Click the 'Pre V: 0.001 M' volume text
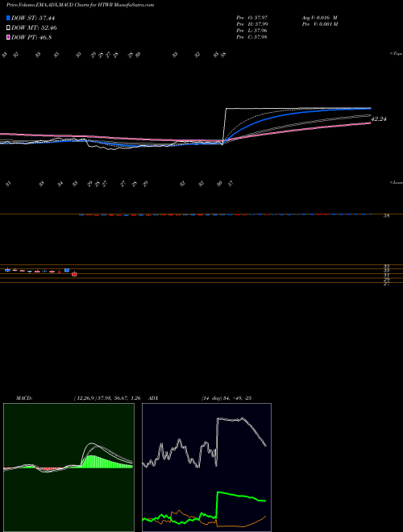This screenshot has width=403, height=532. pyautogui.click(x=319, y=24)
